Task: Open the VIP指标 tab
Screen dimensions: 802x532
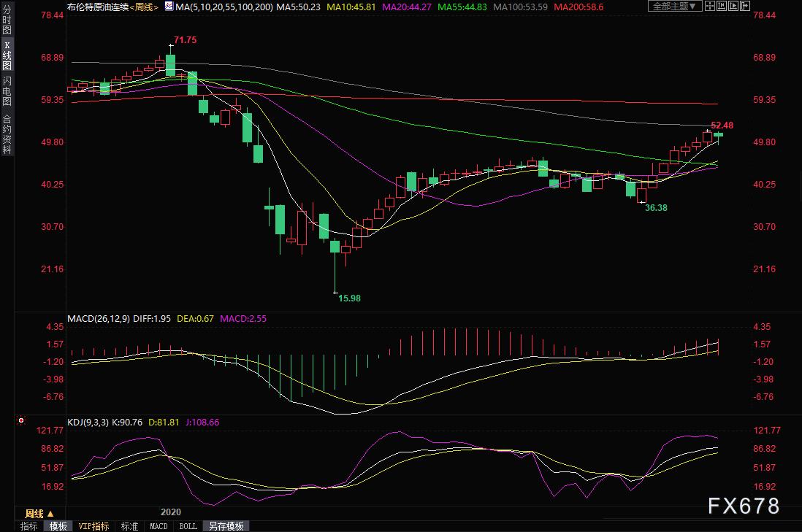Action: click(93, 526)
